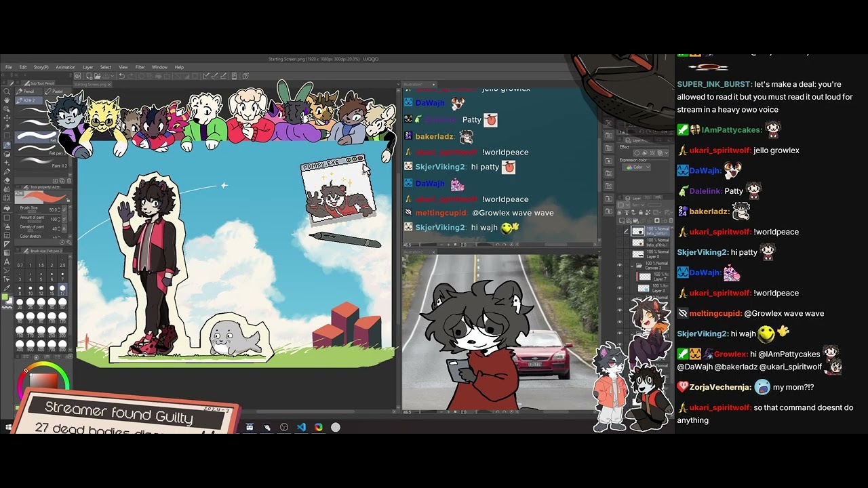Toggle Brush Size dynamics button
Screen dimensions: 868x488
pos(64,209)
